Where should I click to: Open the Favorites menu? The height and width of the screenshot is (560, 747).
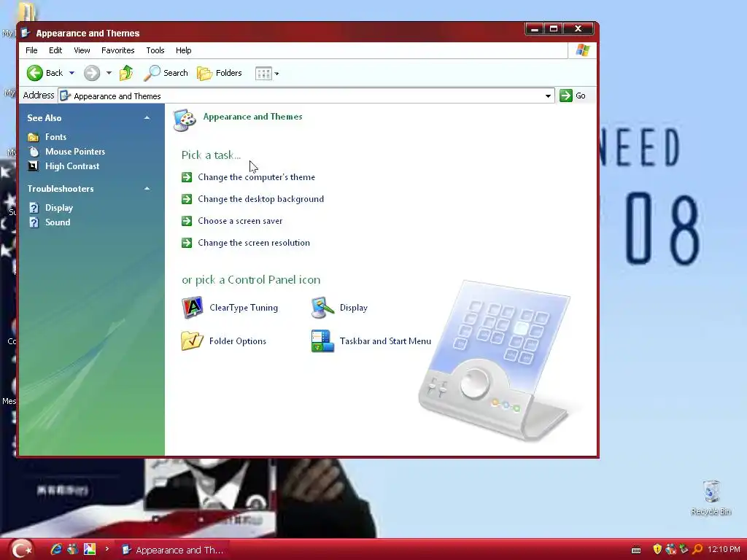117,50
